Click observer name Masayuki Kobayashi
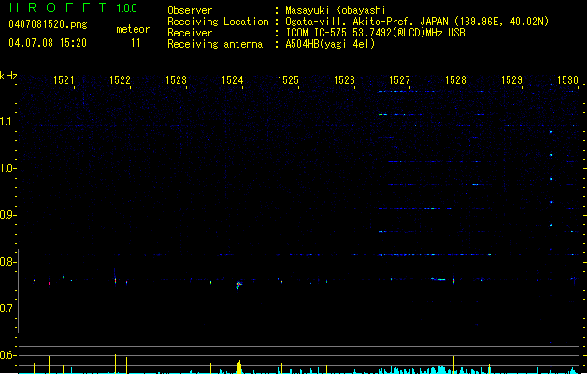This screenshot has width=588, height=374. point(336,10)
